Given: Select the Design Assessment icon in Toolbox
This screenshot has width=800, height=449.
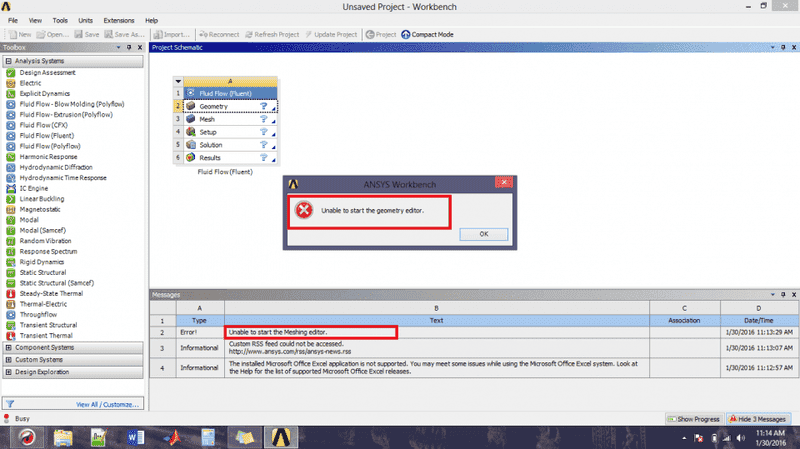Looking at the screenshot, I should (11, 73).
